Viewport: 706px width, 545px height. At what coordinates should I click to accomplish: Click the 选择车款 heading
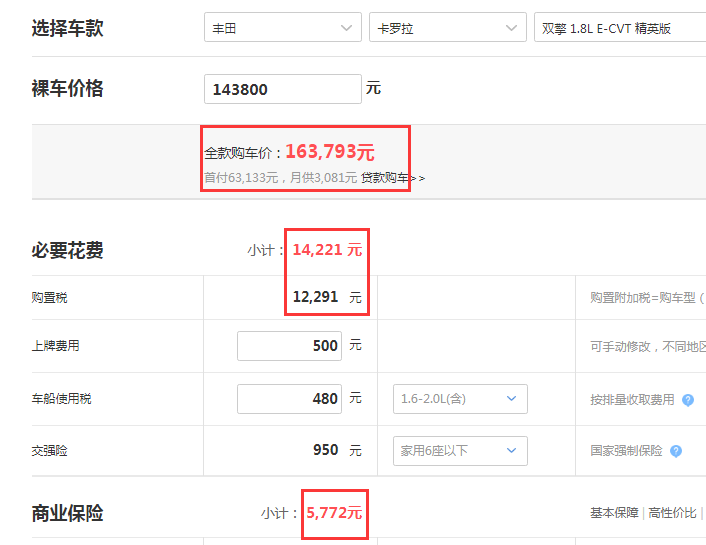[68, 28]
